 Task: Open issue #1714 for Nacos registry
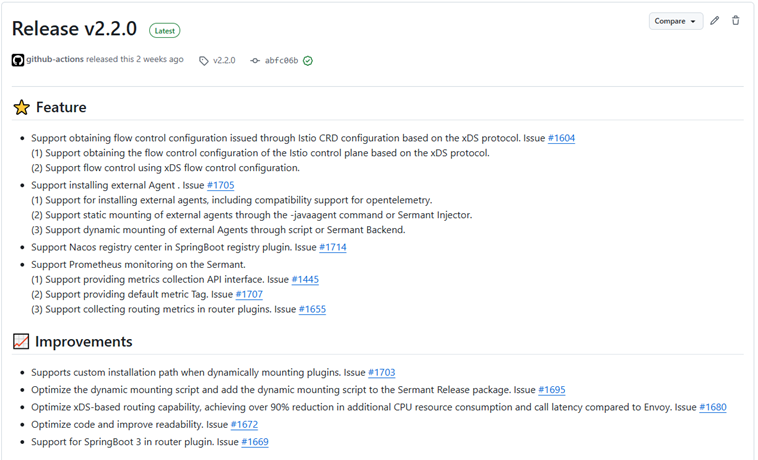click(x=332, y=247)
